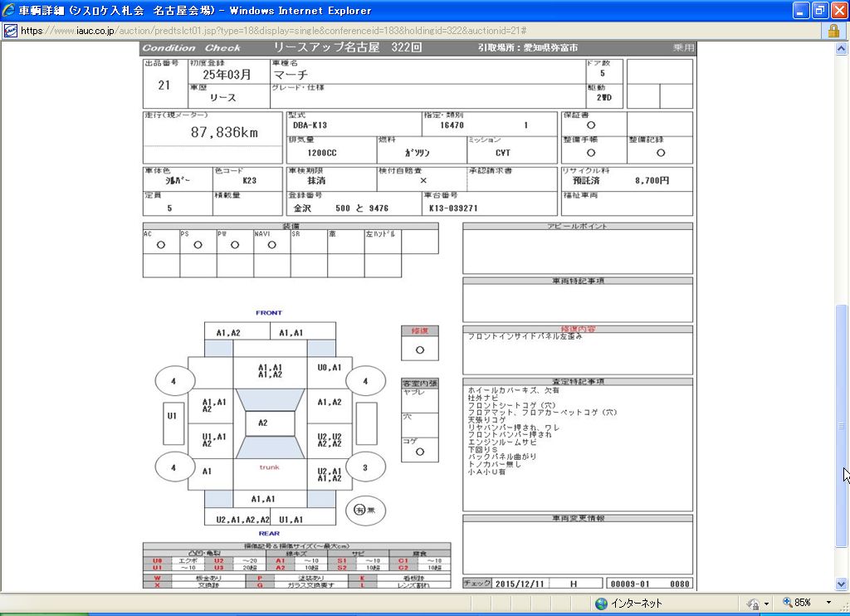The image size is (850, 616).
Task: Click the circle mark under NAVI equipment
Action: point(271,245)
